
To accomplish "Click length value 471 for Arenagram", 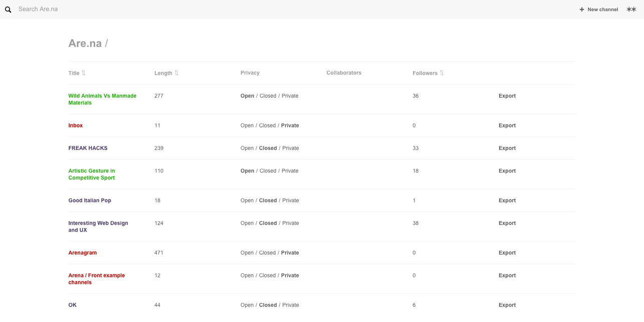I will tap(159, 253).
